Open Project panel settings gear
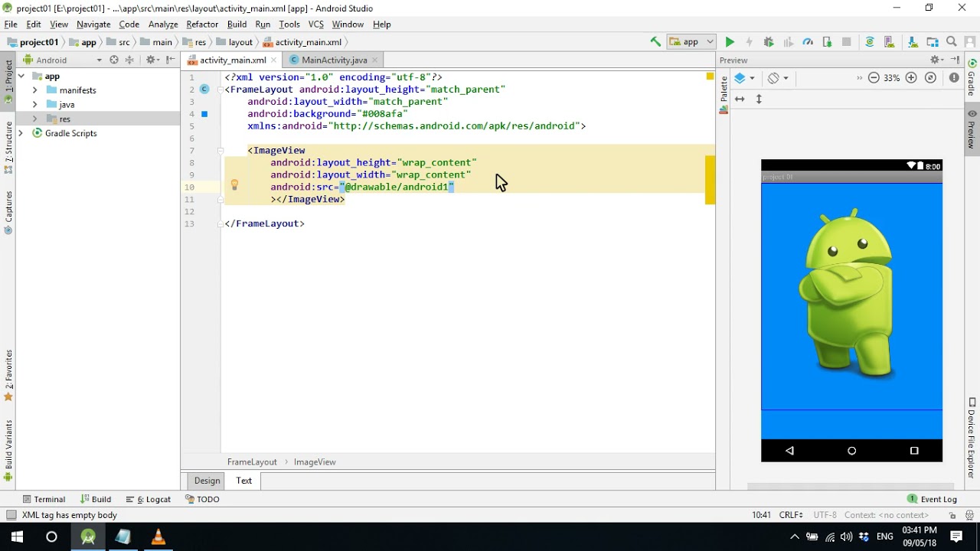 pos(152,60)
